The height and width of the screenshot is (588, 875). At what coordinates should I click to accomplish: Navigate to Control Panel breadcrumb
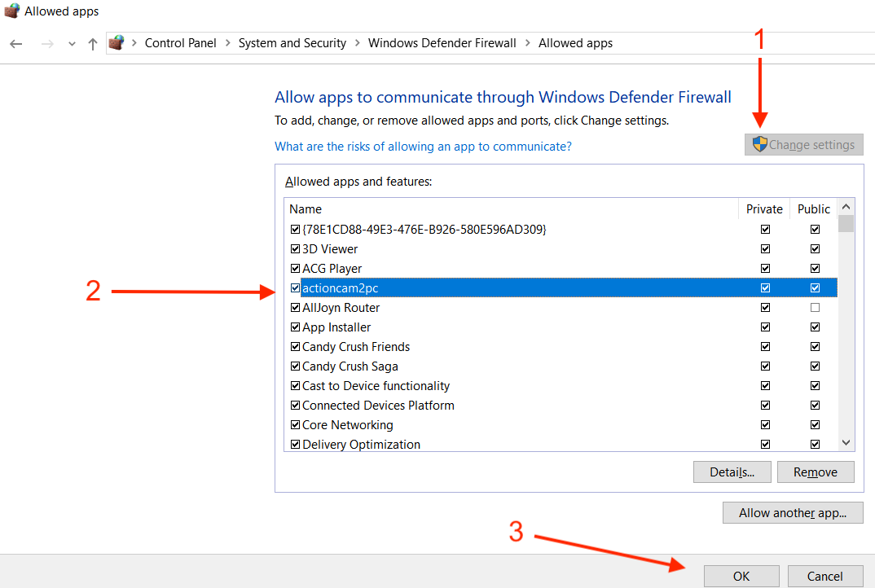coord(180,43)
